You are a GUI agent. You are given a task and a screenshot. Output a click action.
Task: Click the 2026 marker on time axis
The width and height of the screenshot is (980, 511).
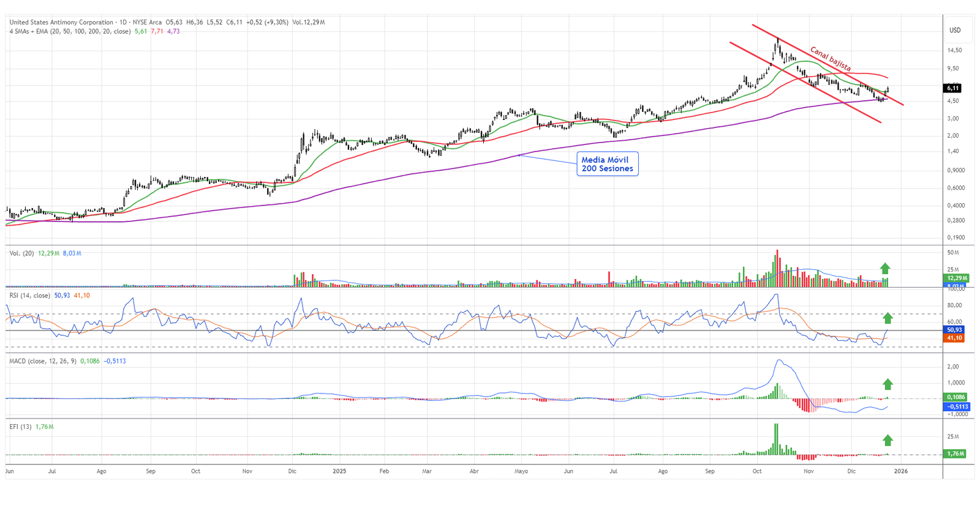900,471
